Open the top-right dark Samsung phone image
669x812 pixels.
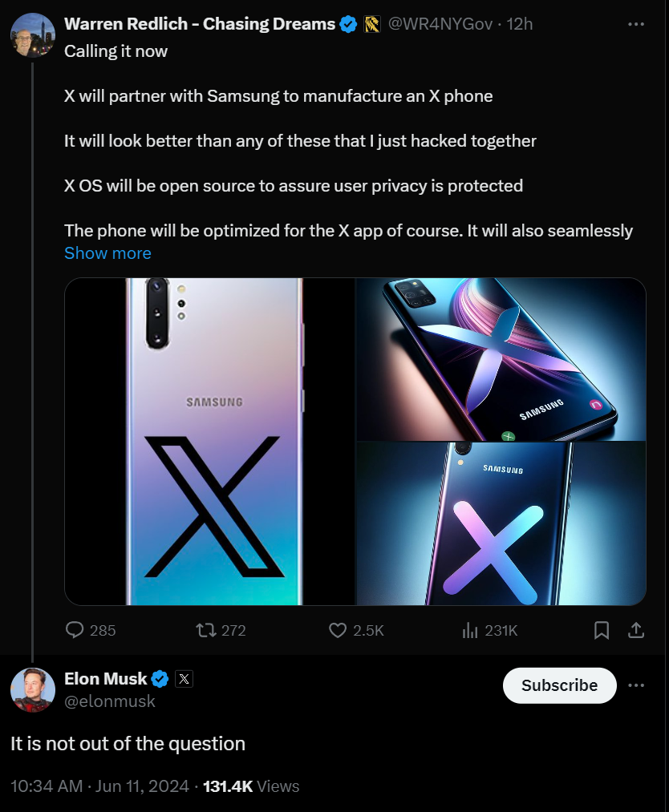coord(501,359)
